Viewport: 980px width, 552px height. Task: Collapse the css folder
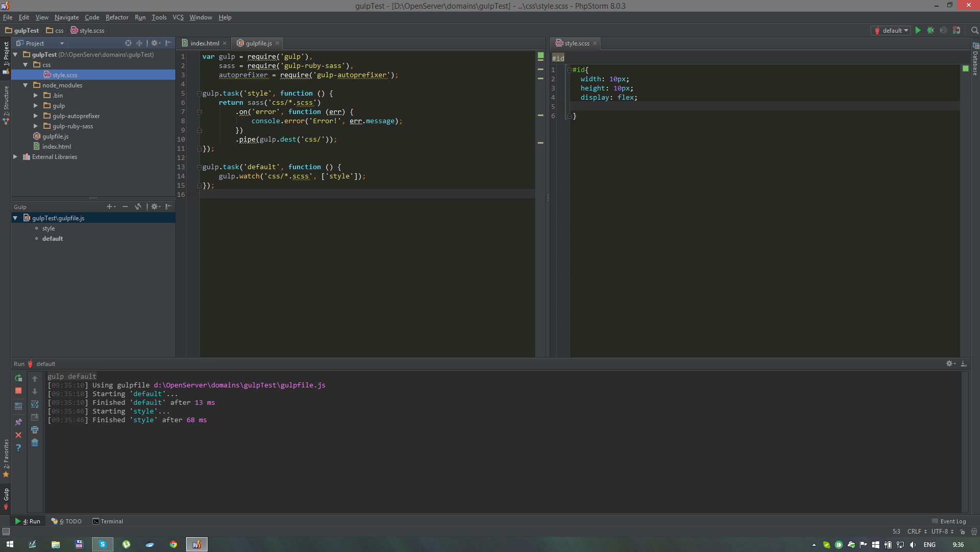25,65
